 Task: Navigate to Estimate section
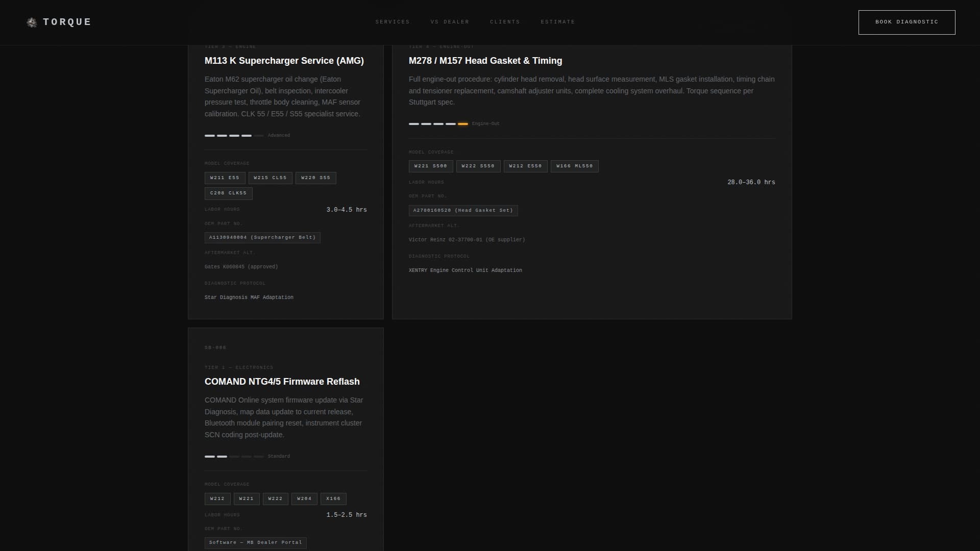tap(557, 22)
